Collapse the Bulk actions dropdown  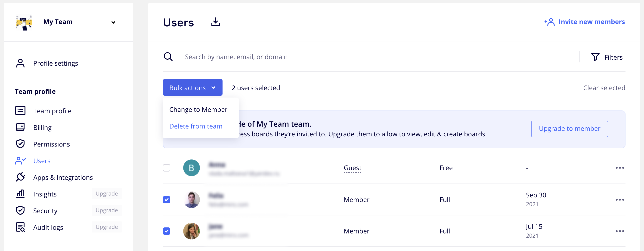click(x=192, y=88)
